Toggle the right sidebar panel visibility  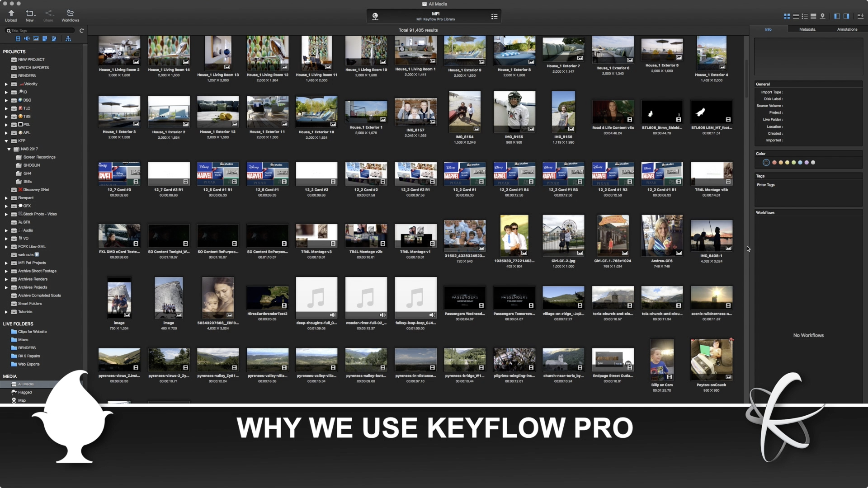pyautogui.click(x=846, y=16)
